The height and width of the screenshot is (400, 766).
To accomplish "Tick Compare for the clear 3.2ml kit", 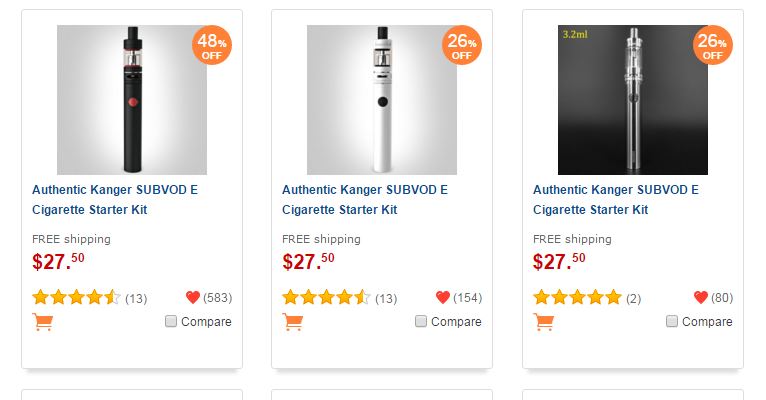I will pyautogui.click(x=672, y=322).
